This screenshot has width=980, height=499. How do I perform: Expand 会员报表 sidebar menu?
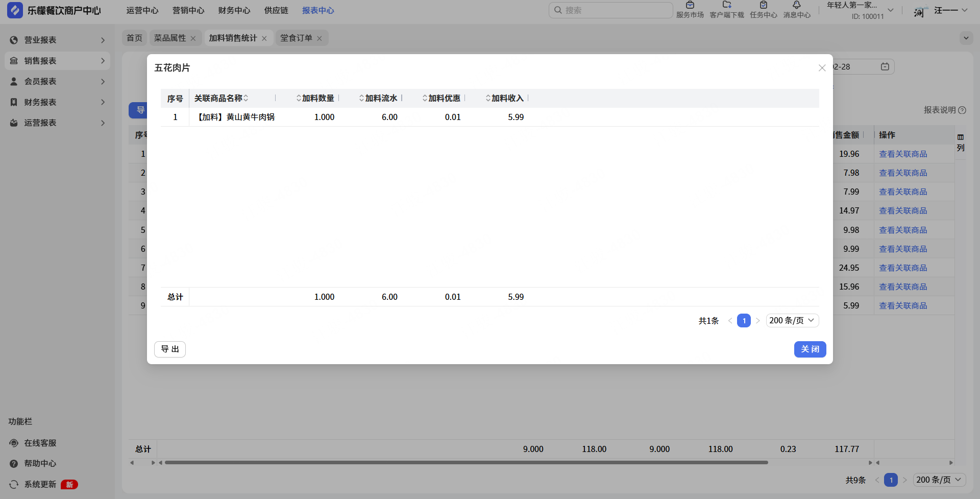tap(57, 81)
